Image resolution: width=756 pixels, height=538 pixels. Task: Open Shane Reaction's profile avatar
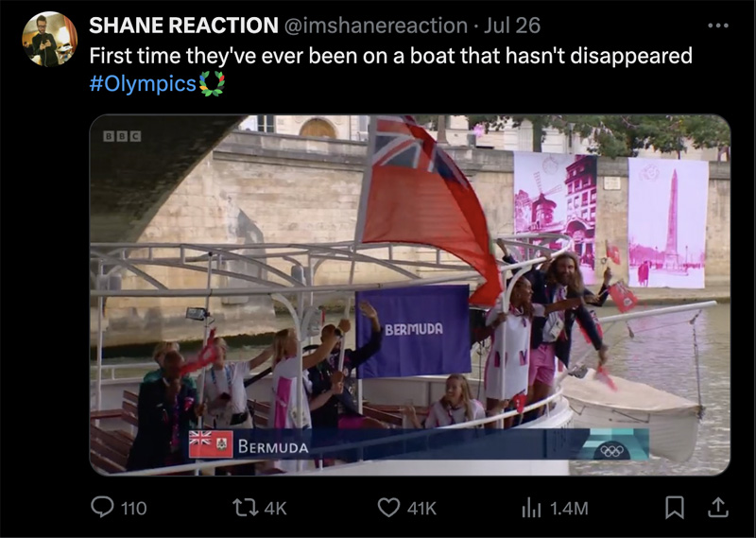point(50,39)
